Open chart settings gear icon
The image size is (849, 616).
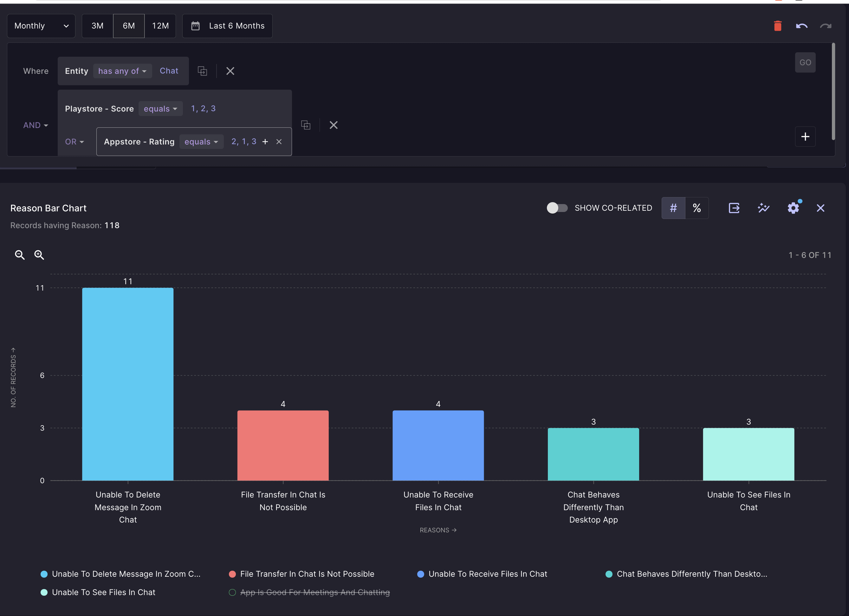[x=793, y=208]
